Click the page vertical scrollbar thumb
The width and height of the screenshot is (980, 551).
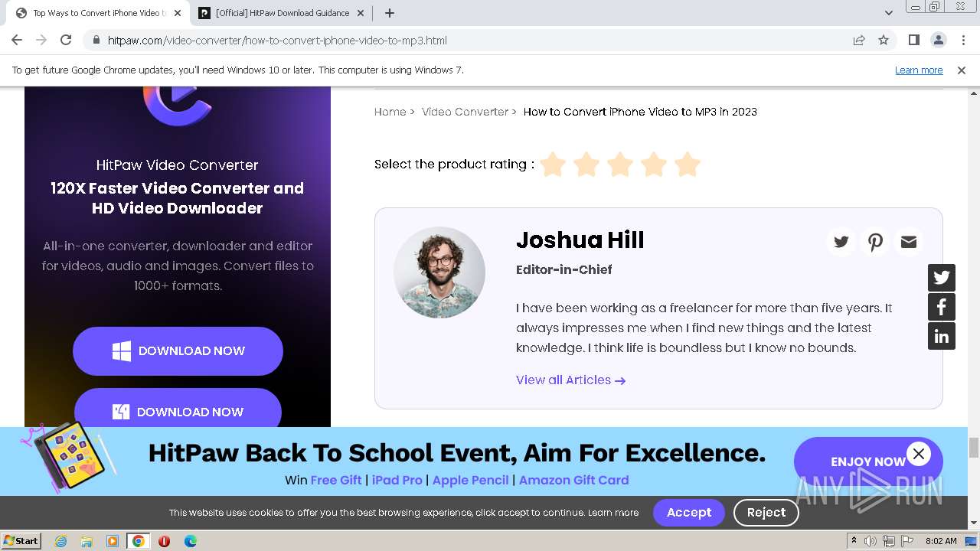tap(974, 447)
